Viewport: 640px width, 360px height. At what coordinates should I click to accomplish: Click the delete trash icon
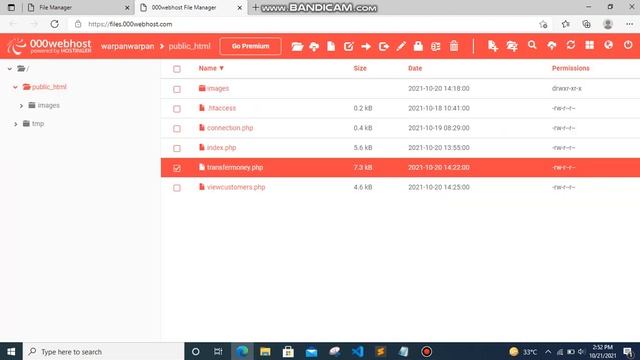coord(454,46)
